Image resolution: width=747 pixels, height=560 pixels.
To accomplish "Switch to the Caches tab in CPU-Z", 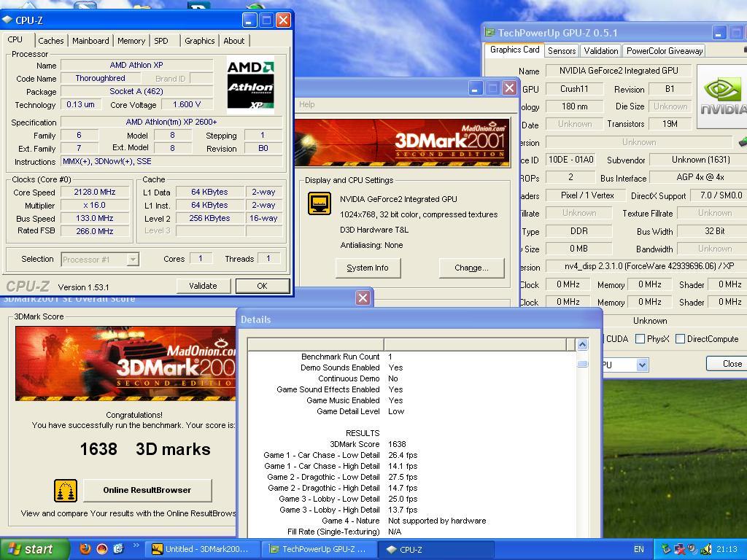I will point(50,41).
